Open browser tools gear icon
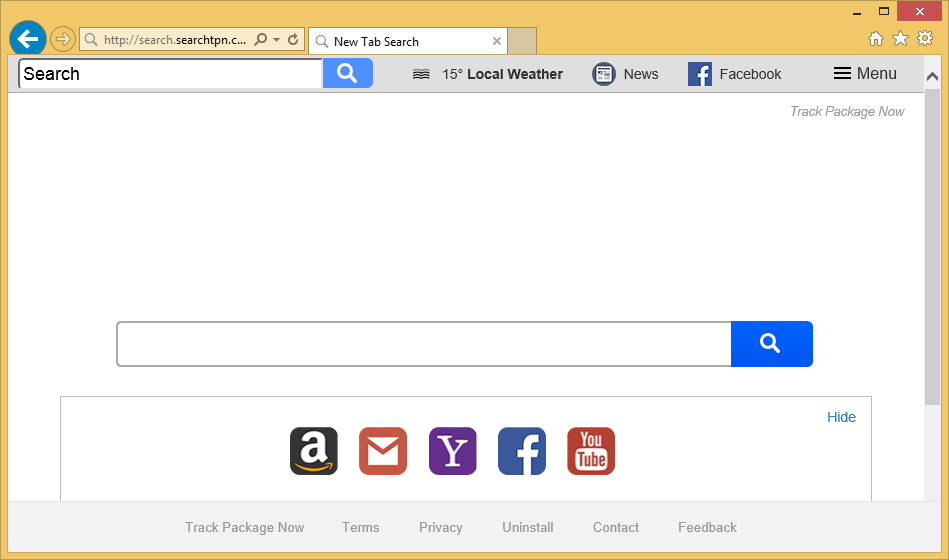The height and width of the screenshot is (560, 949). [x=924, y=39]
